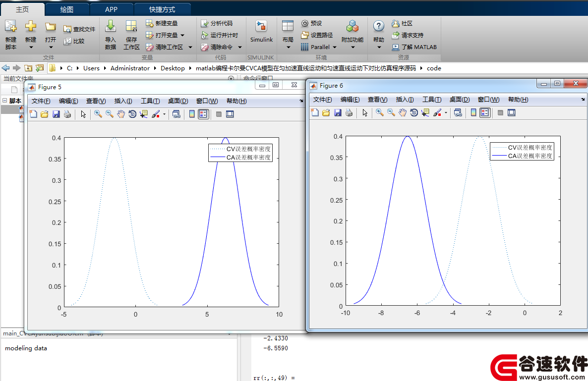Click 比较 (Compare) in the ribbon

(74, 41)
